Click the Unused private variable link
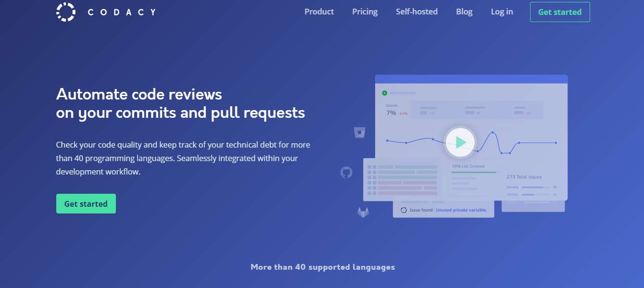 click(x=461, y=210)
